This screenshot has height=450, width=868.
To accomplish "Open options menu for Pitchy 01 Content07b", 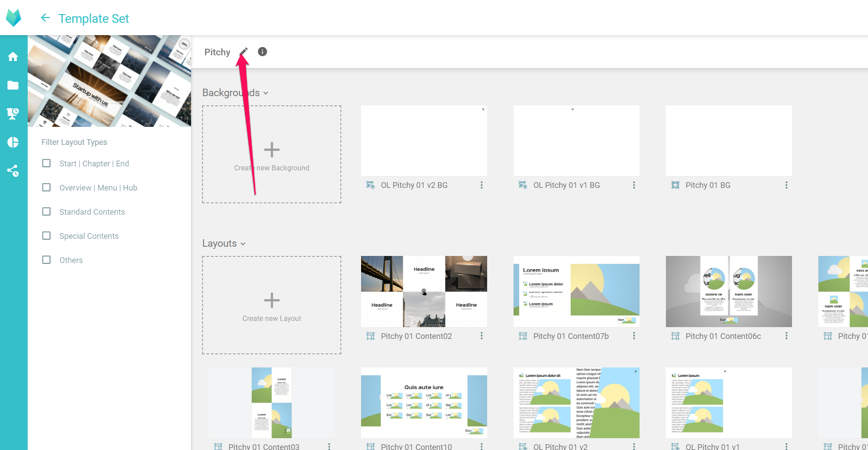I will 634,336.
